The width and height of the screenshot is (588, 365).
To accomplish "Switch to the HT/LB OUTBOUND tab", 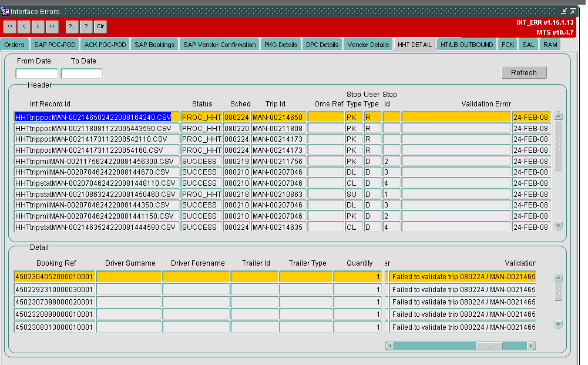I will click(466, 45).
